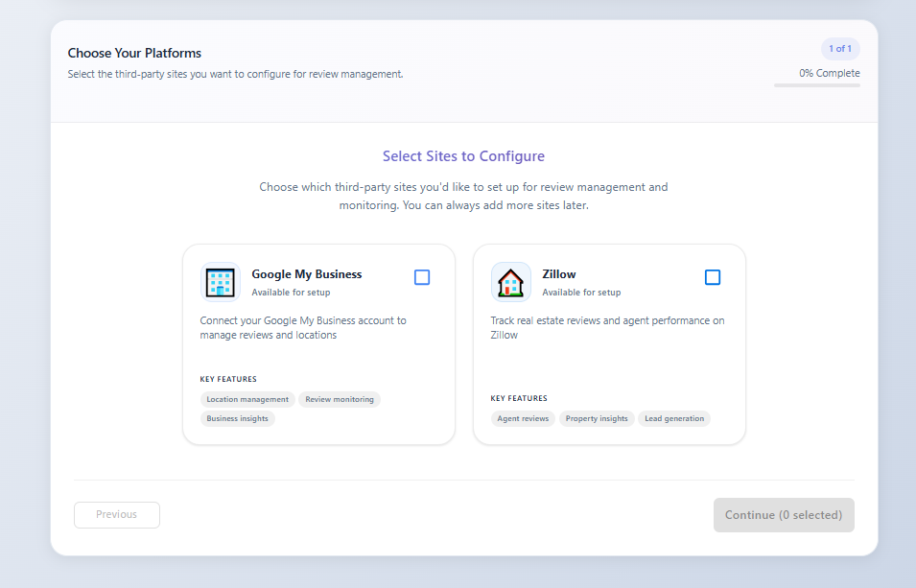Viewport: 916px width, 588px height.
Task: Click the Google My Business card title
Action: click(307, 274)
